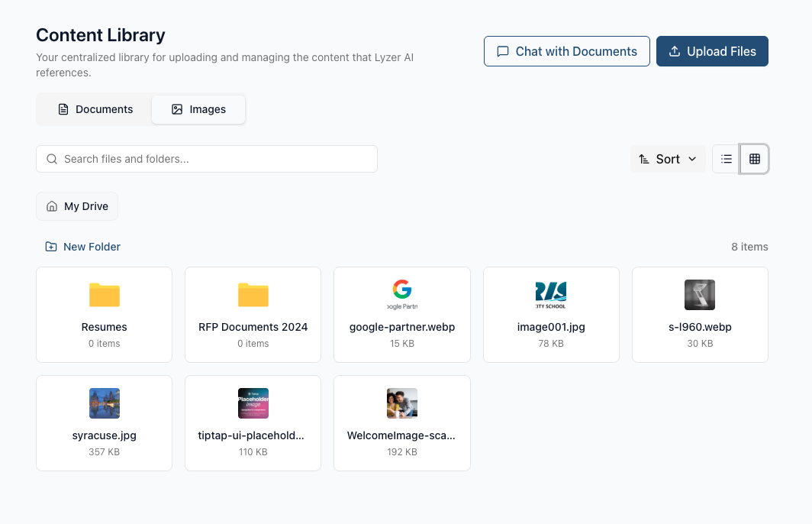Image resolution: width=812 pixels, height=524 pixels.
Task: Select the syracuse.jpg image thumbnail
Action: tap(105, 403)
